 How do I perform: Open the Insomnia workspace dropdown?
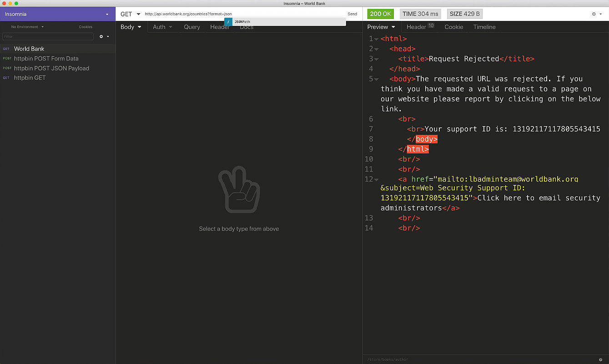[x=57, y=14]
